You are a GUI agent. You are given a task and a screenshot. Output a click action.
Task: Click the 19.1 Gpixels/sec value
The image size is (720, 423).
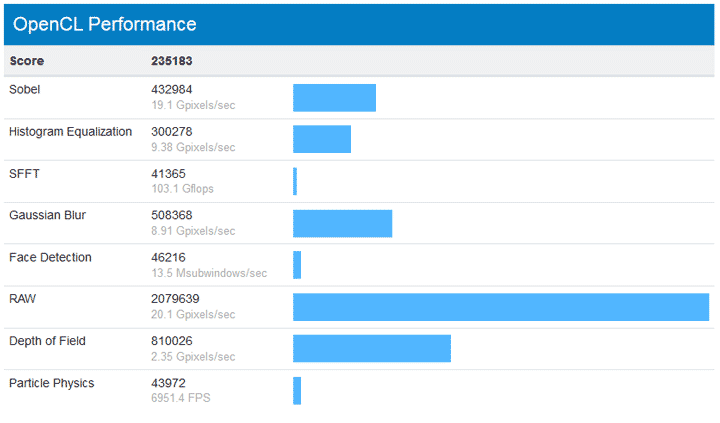[x=193, y=105]
